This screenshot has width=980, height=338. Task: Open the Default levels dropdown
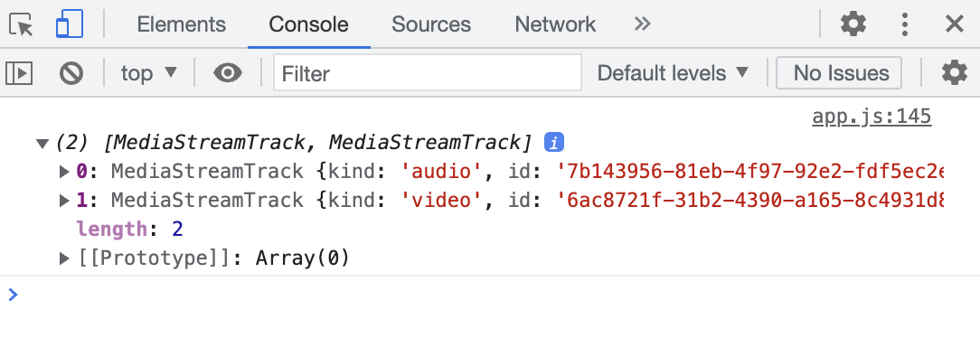(673, 73)
